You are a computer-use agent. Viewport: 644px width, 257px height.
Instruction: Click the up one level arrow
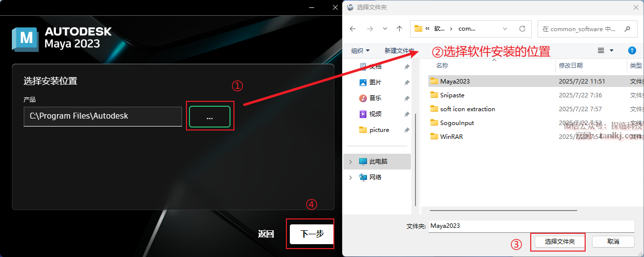coord(399,29)
